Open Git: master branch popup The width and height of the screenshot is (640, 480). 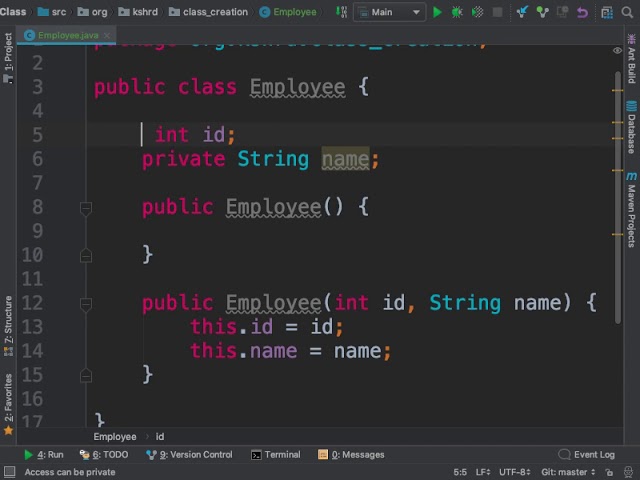pos(568,472)
